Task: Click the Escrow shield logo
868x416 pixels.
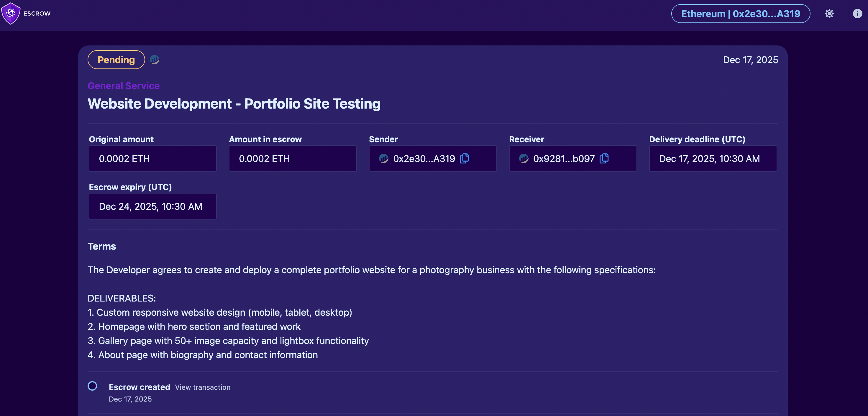Action: click(x=11, y=14)
